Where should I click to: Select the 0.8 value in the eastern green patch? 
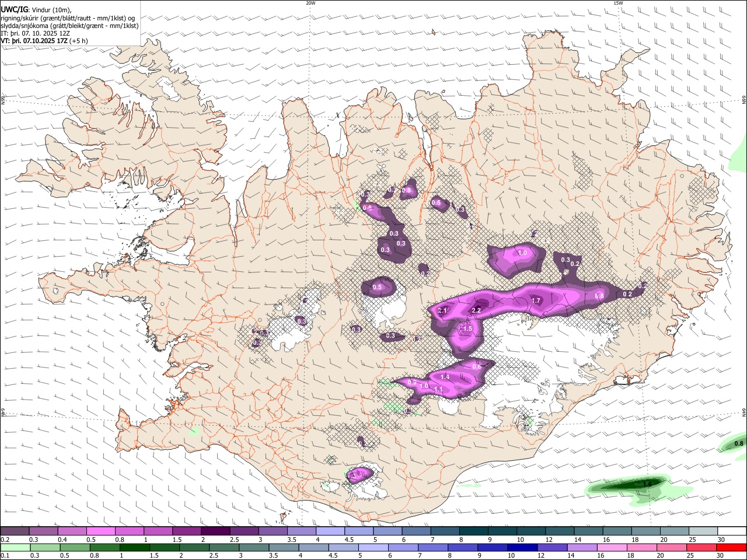click(738, 443)
